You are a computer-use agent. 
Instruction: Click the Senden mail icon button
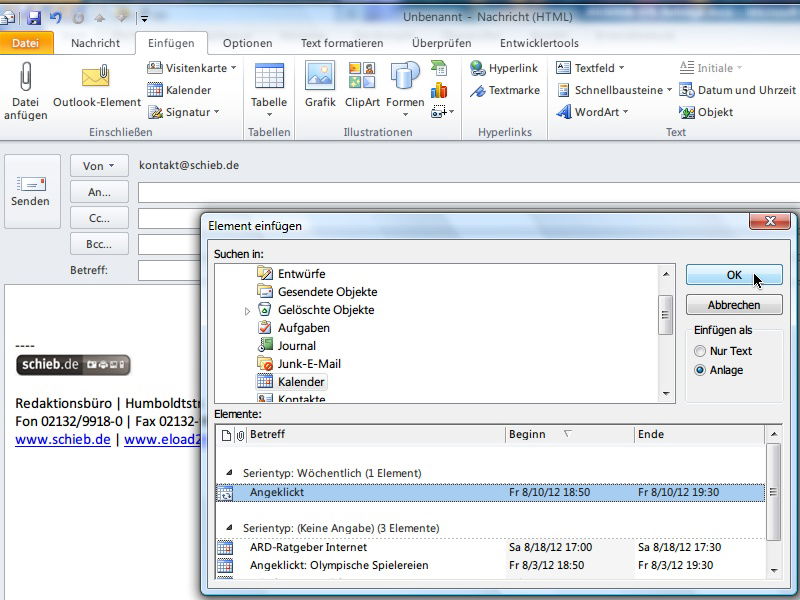pos(32,191)
